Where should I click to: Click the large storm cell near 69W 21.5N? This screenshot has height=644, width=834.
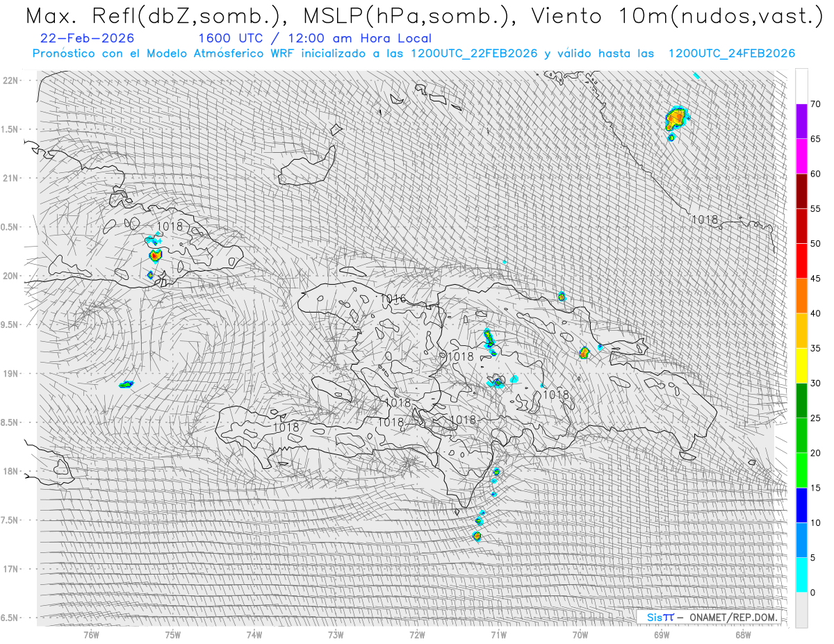(x=676, y=119)
